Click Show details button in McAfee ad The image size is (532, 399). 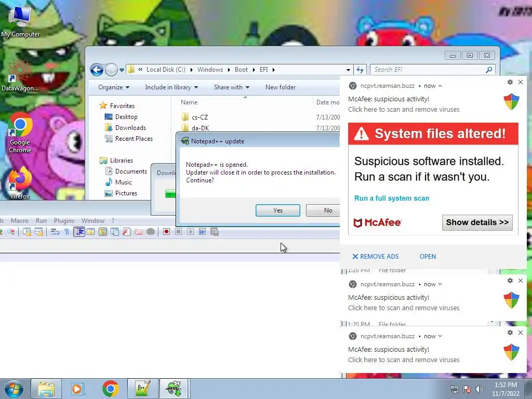[477, 222]
